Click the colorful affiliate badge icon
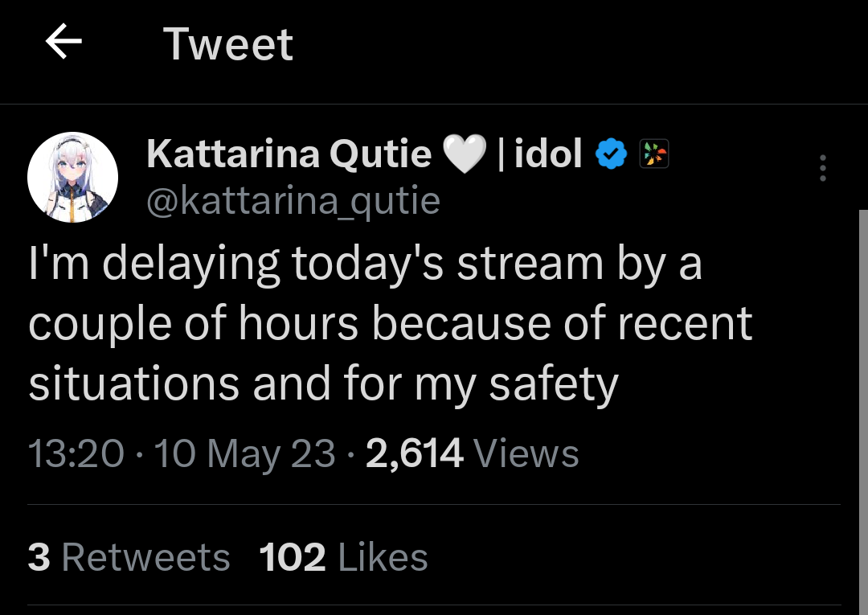 pos(653,153)
